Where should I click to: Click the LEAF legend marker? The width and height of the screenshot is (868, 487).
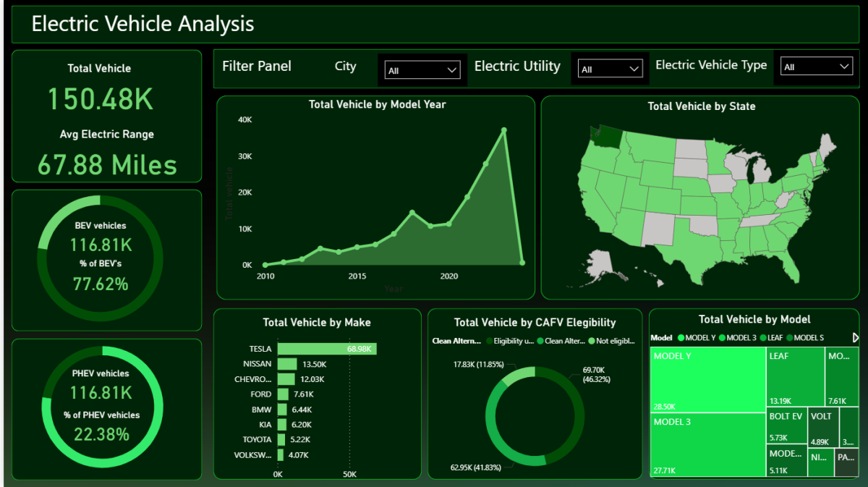tap(762, 338)
